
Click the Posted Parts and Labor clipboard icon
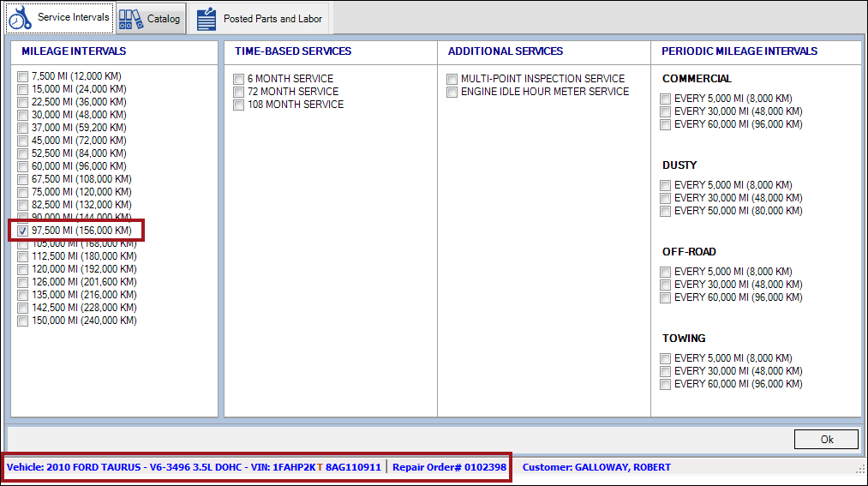tap(207, 19)
